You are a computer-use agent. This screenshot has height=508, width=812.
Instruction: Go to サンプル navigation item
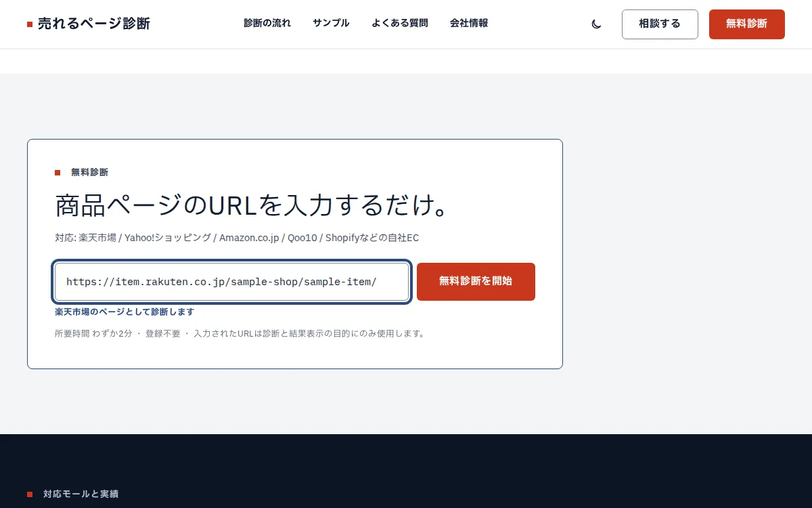[331, 23]
